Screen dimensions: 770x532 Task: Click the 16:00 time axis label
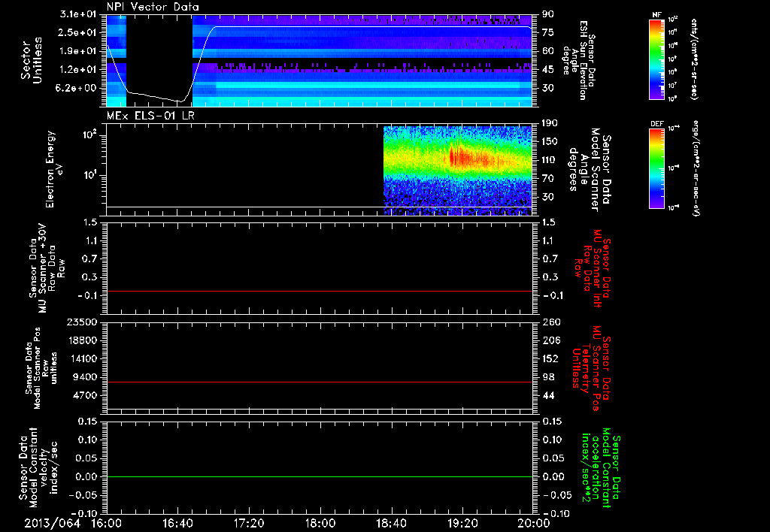point(107,523)
